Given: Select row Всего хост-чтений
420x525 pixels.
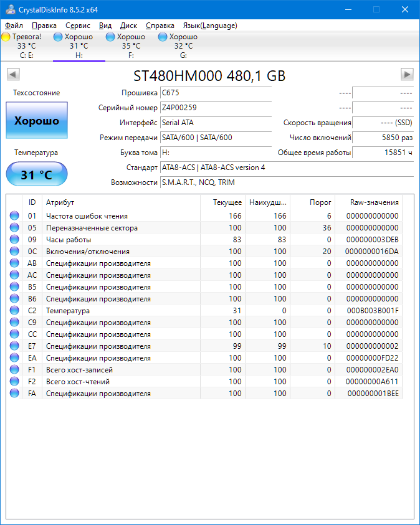Looking at the screenshot, I should (x=204, y=381).
